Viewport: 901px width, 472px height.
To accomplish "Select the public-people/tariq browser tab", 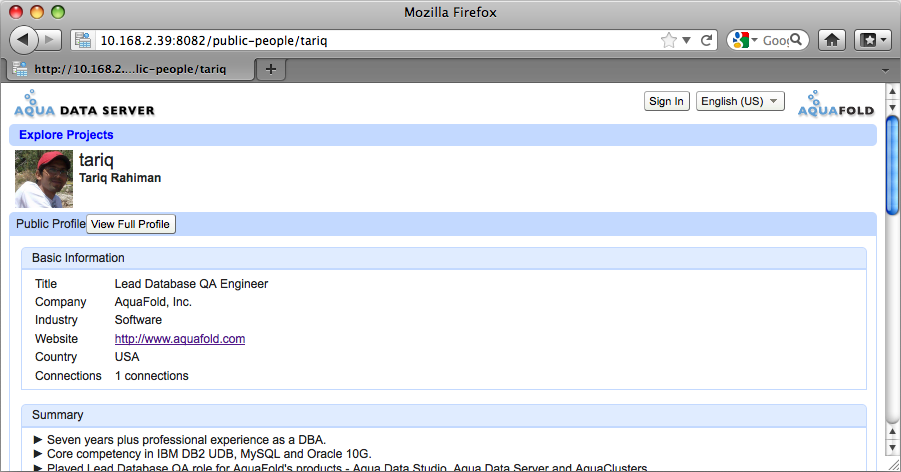I will click(130, 70).
